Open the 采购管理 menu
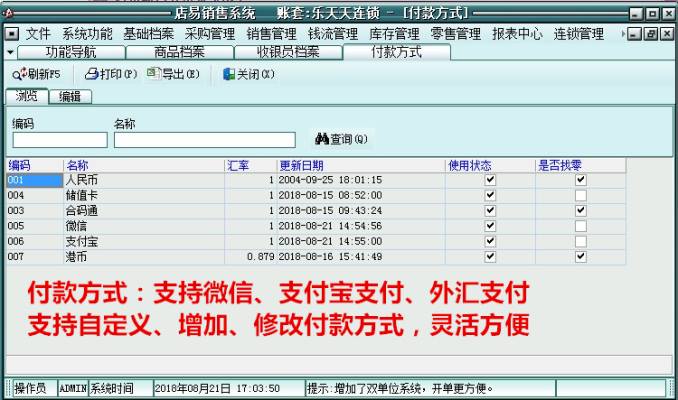The width and height of the screenshot is (678, 400). 210,34
